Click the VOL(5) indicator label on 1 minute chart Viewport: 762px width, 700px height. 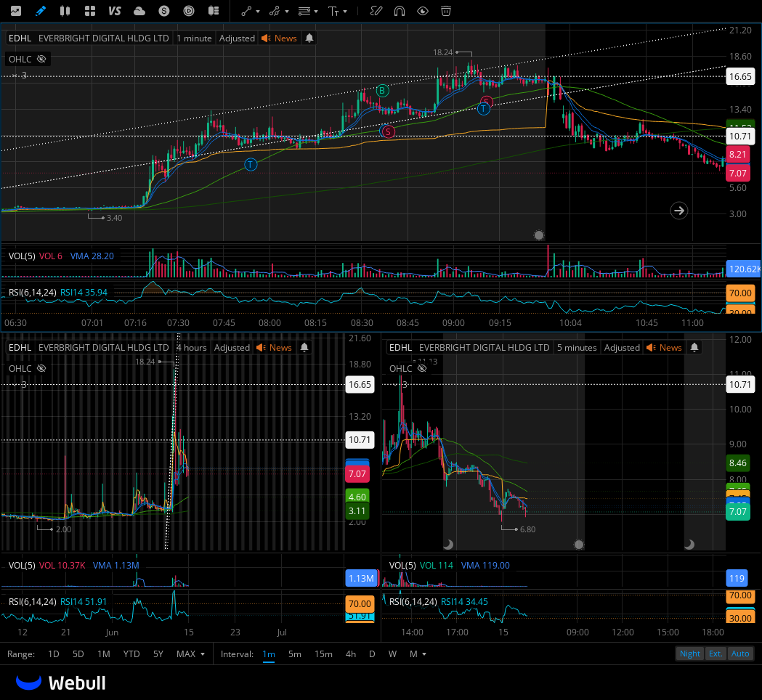pos(22,256)
